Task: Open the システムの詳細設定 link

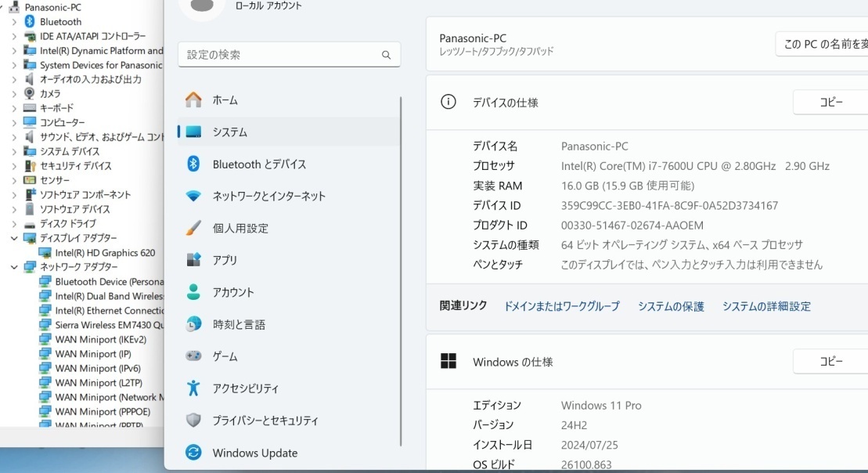Action: (x=766, y=306)
